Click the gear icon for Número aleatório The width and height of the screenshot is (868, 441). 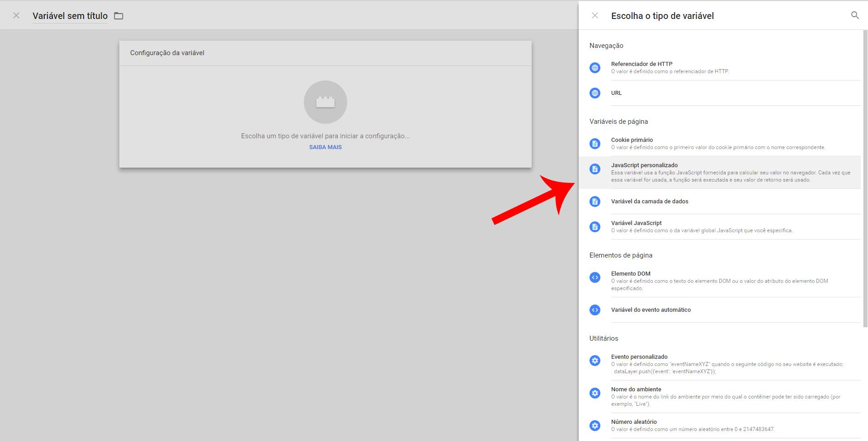(595, 426)
